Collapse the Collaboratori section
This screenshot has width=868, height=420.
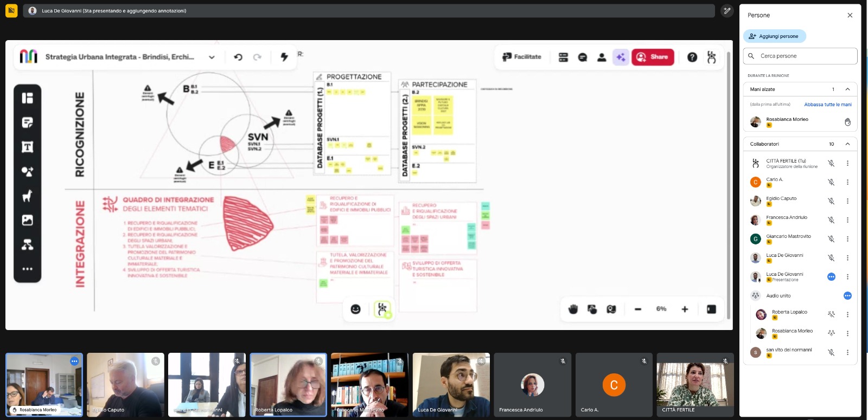tap(847, 144)
